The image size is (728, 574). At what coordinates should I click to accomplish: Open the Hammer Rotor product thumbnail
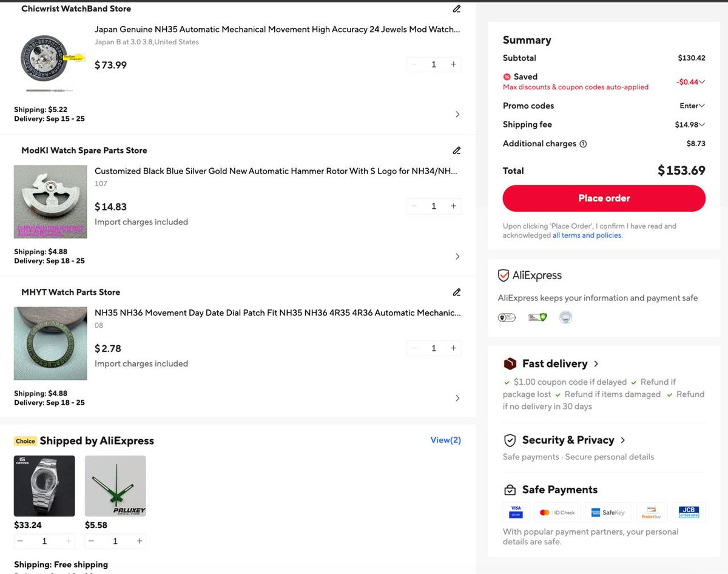(x=50, y=202)
